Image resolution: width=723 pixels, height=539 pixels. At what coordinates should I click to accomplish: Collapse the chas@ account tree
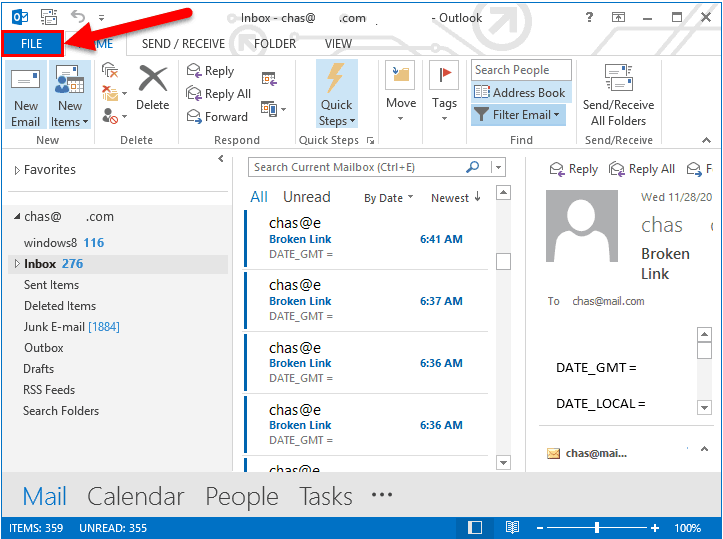pyautogui.click(x=17, y=216)
